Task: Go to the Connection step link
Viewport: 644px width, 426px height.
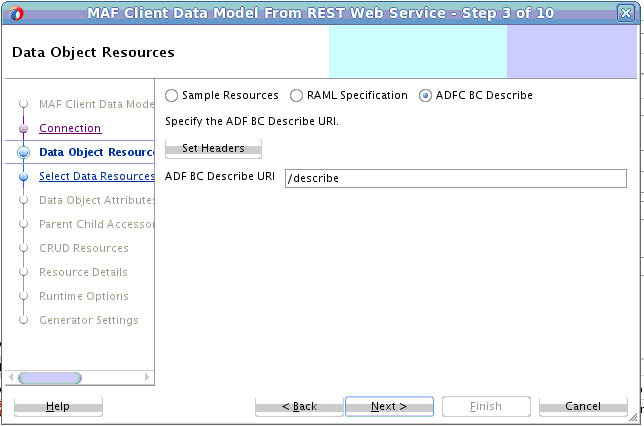Action: (70, 128)
